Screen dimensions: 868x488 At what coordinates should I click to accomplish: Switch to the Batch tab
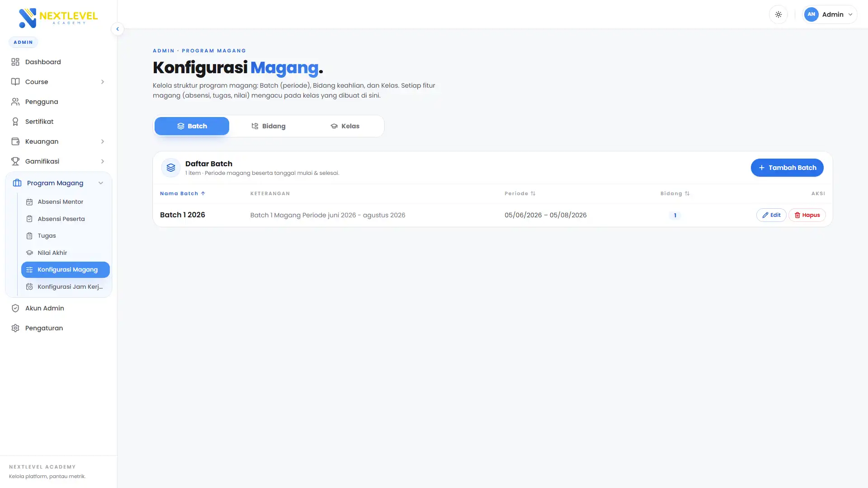pos(192,126)
